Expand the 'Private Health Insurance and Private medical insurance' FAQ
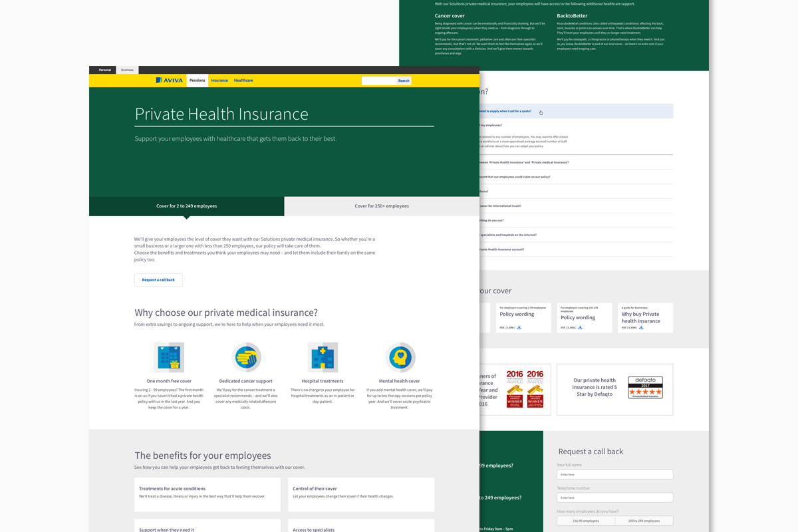 coord(576,162)
